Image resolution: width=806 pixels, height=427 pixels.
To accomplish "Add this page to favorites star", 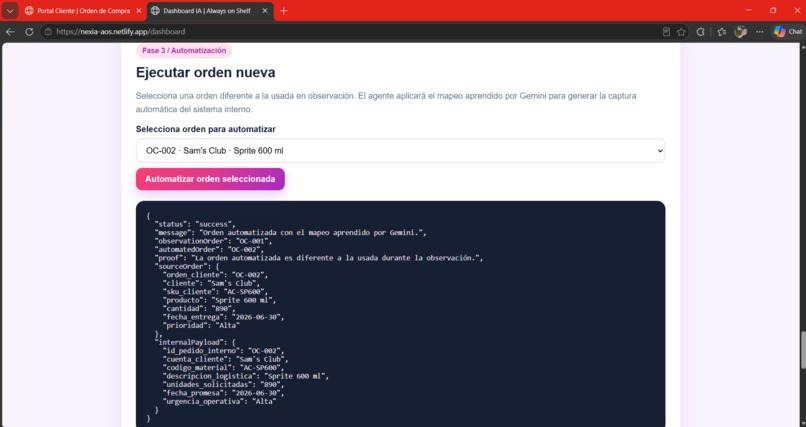I will [681, 32].
